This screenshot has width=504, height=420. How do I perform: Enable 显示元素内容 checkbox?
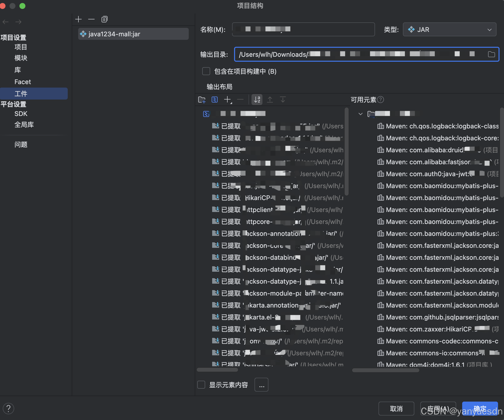pyautogui.click(x=201, y=385)
